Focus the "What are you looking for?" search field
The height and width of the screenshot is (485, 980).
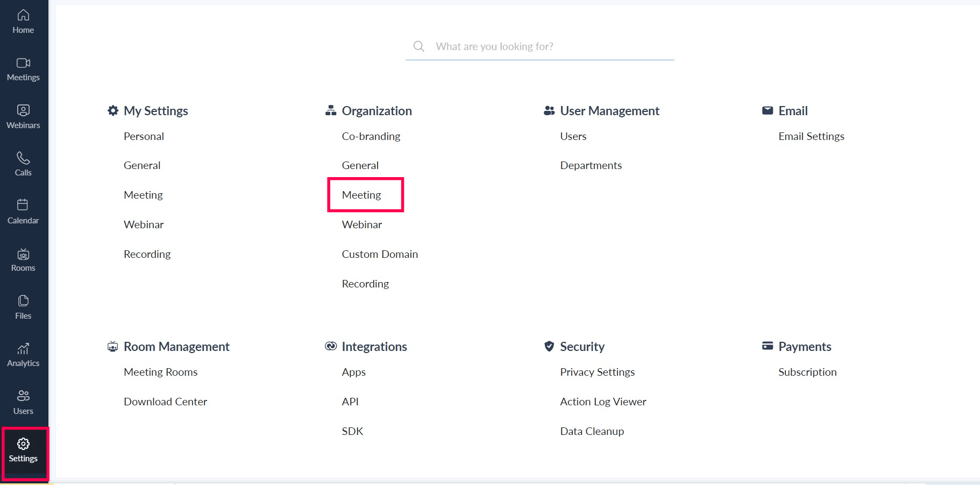(x=549, y=46)
